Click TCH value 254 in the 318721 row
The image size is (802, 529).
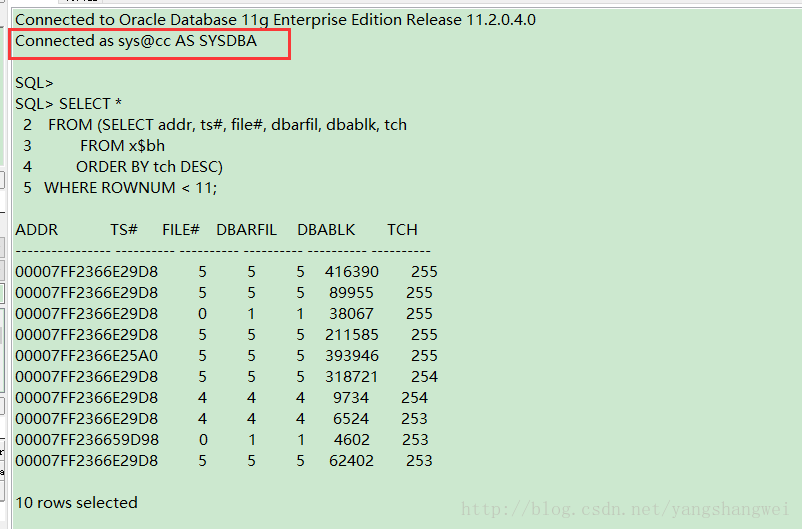pyautogui.click(x=425, y=377)
